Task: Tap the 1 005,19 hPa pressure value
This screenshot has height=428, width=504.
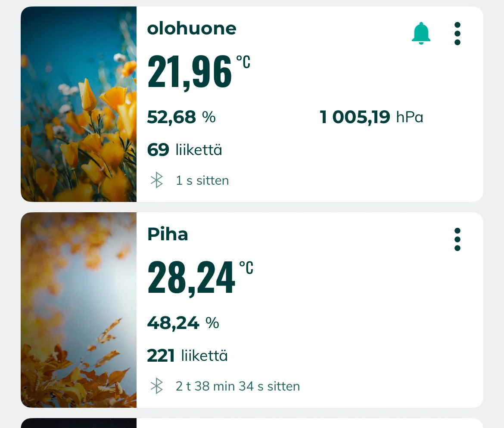Action: click(x=371, y=117)
